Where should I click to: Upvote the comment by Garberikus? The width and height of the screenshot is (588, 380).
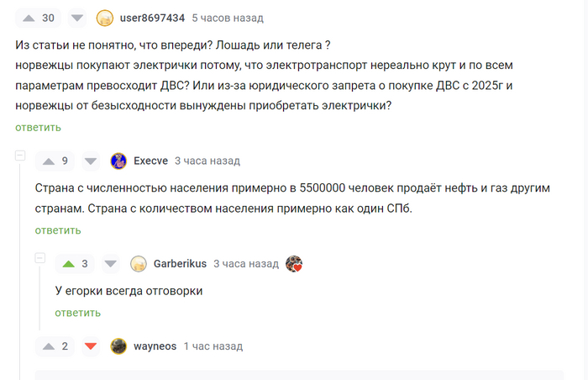click(x=68, y=263)
